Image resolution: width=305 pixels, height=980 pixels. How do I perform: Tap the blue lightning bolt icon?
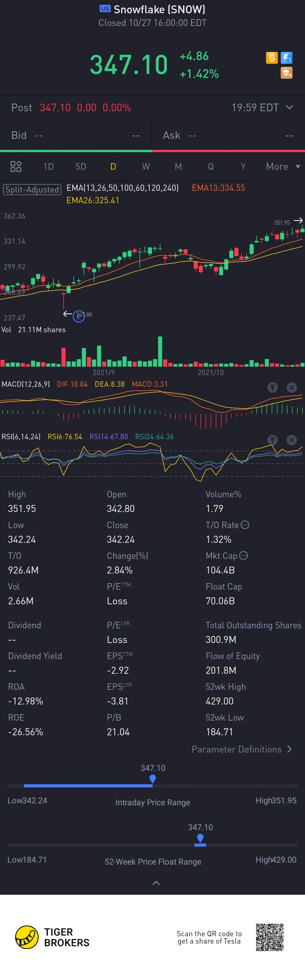pos(286,58)
